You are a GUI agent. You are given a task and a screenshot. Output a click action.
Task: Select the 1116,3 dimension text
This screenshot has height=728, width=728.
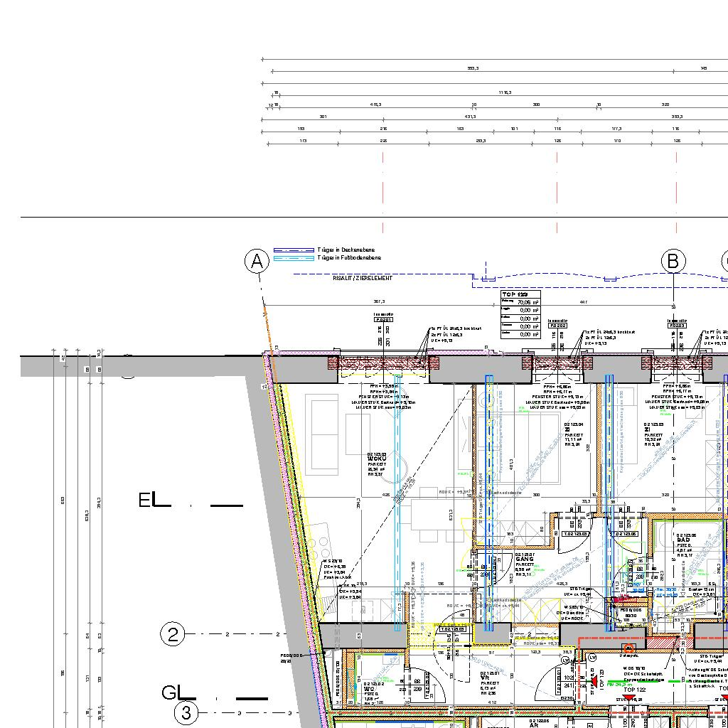(x=505, y=93)
